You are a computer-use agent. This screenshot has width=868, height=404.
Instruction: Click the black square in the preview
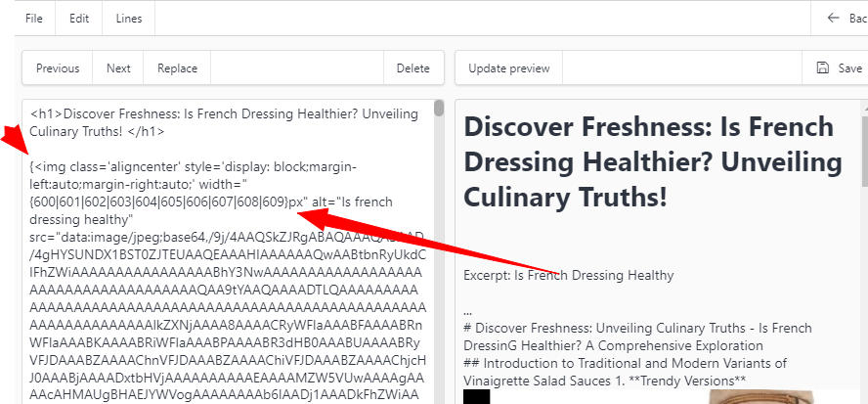[476, 397]
